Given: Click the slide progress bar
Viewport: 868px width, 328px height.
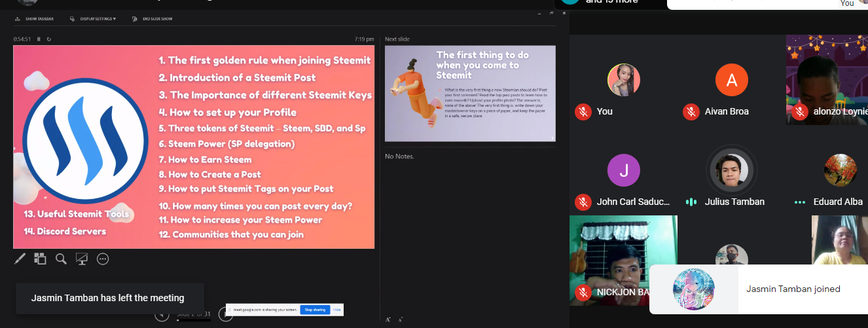Looking at the screenshot, I should point(194,321).
